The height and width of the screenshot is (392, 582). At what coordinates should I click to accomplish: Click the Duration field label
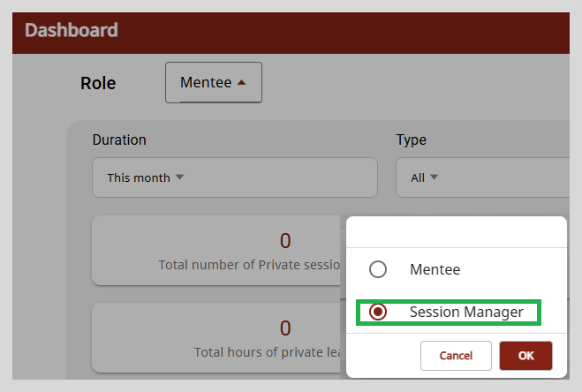[119, 140]
